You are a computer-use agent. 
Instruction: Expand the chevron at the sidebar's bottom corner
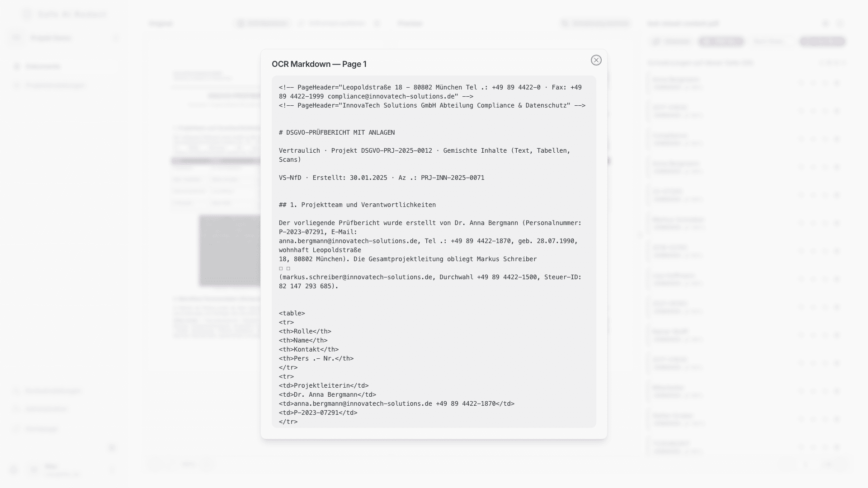point(112,447)
